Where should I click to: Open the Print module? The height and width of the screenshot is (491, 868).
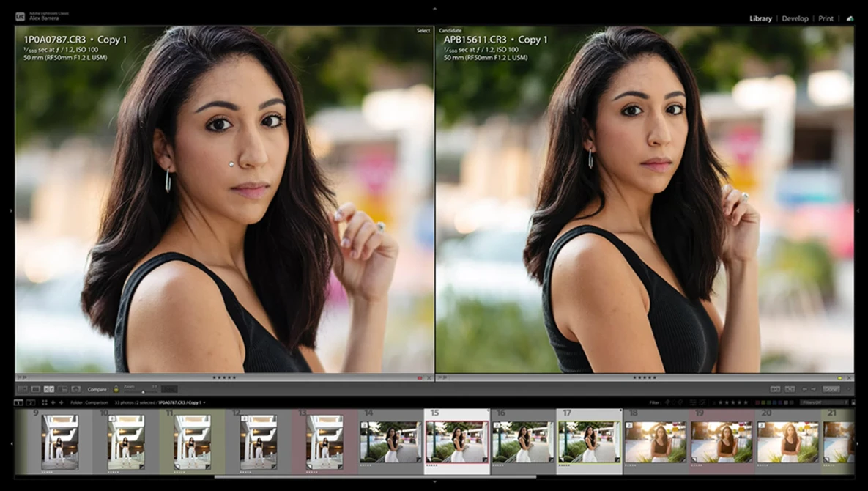tap(826, 18)
